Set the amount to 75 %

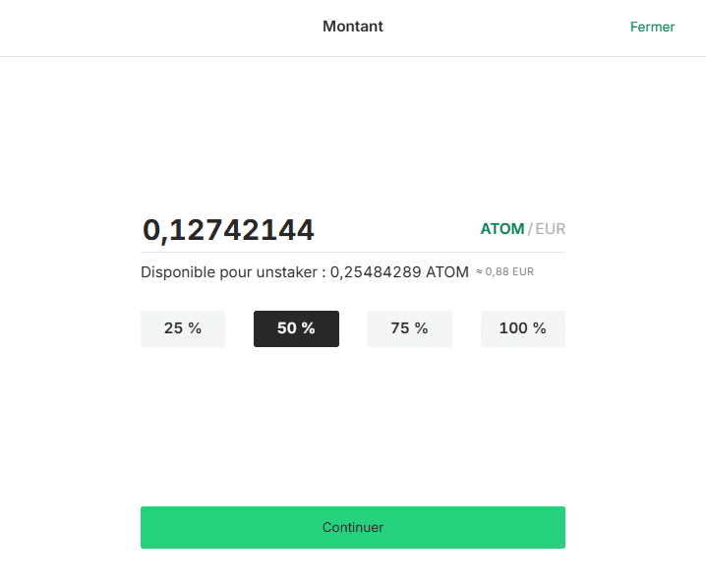point(409,328)
